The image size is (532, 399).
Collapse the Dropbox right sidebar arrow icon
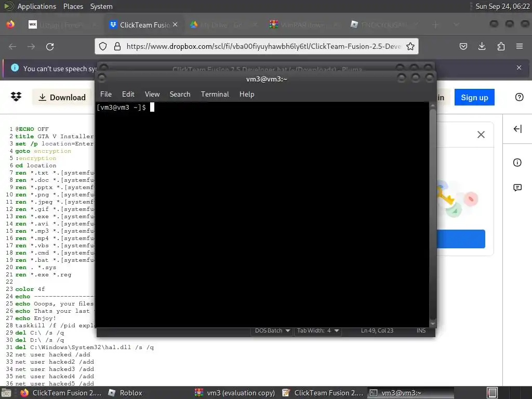click(517, 129)
